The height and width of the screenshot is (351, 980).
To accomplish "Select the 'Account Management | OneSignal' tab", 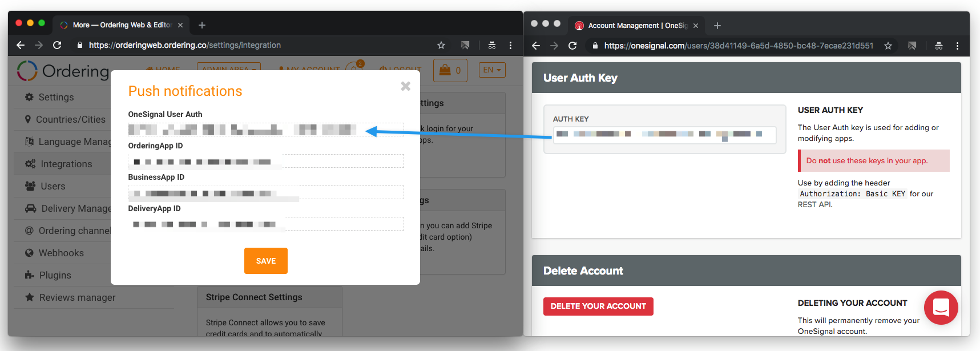I will (x=637, y=26).
